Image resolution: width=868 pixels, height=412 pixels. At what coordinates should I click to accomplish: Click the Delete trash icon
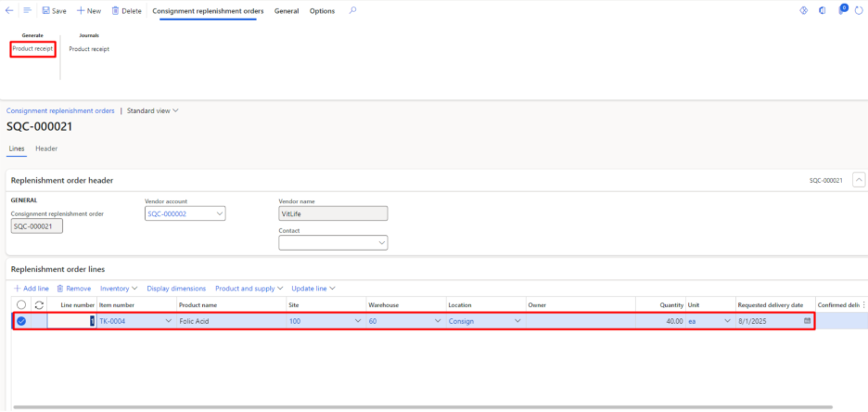(116, 11)
